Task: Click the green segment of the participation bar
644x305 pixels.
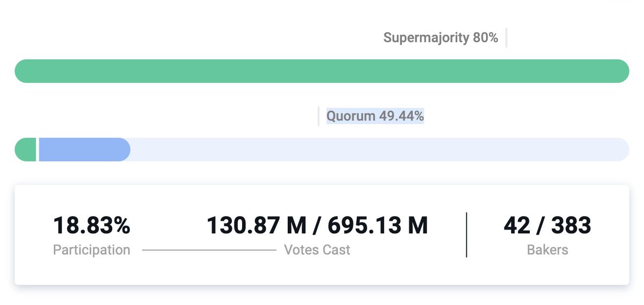Action: [x=25, y=149]
